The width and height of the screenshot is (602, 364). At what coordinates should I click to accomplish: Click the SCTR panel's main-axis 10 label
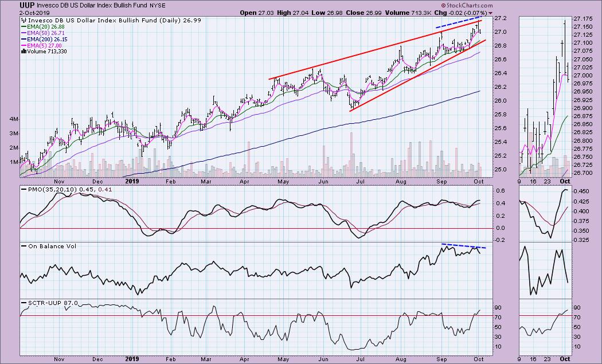point(498,347)
